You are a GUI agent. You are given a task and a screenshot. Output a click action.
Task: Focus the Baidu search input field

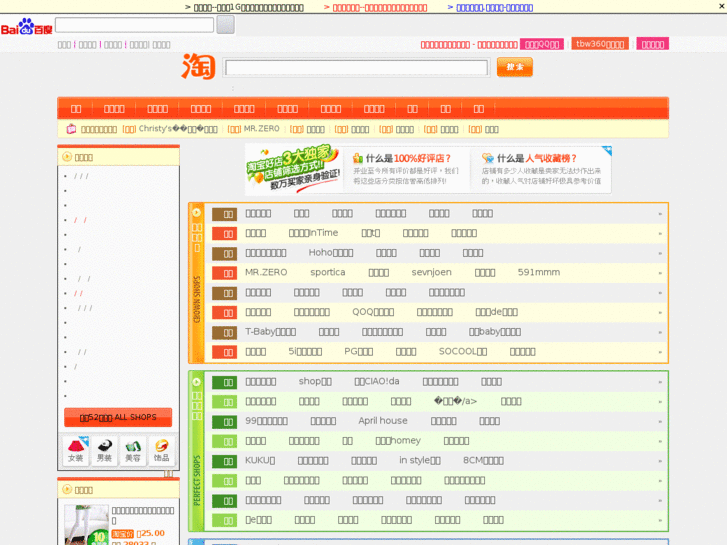(134, 25)
